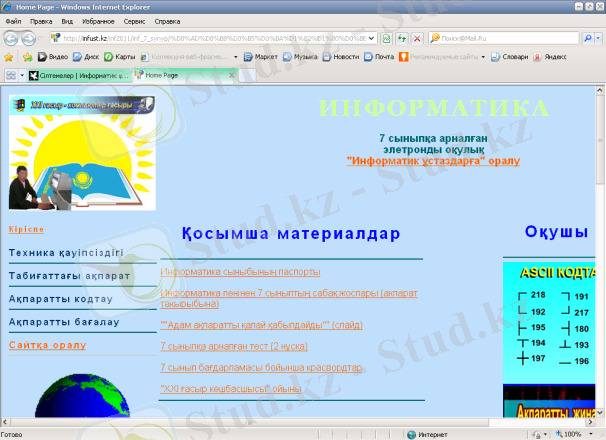Open the Музыка favorites bar shortcut
Viewport: 606px width, 440px height.
300,57
